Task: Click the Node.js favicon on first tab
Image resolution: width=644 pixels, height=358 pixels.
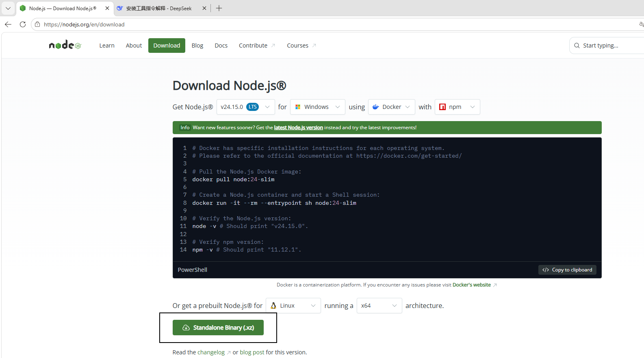Action: 23,8
